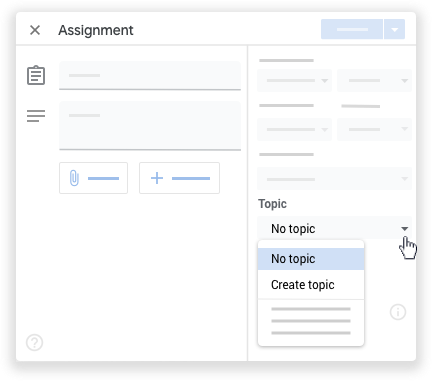Click the create button with plus
This screenshot has height=381, width=432.
[179, 178]
